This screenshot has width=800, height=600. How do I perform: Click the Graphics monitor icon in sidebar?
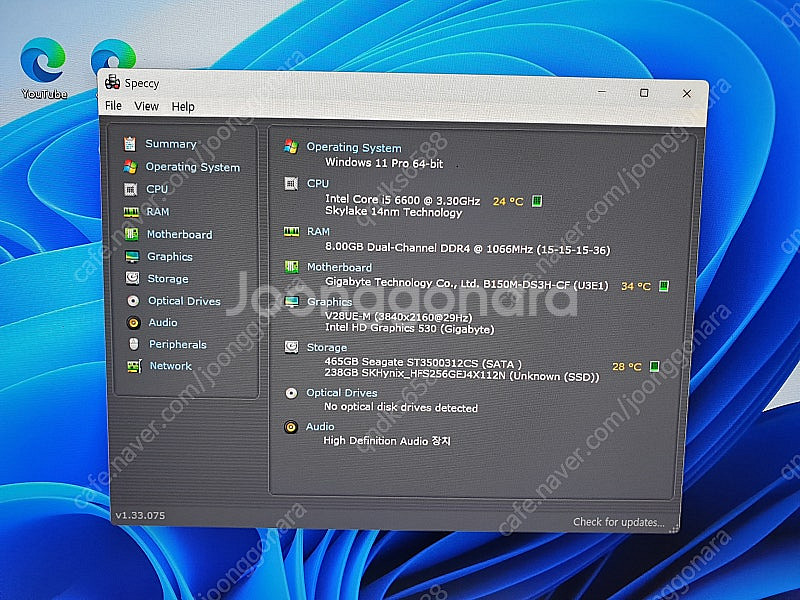coord(131,257)
